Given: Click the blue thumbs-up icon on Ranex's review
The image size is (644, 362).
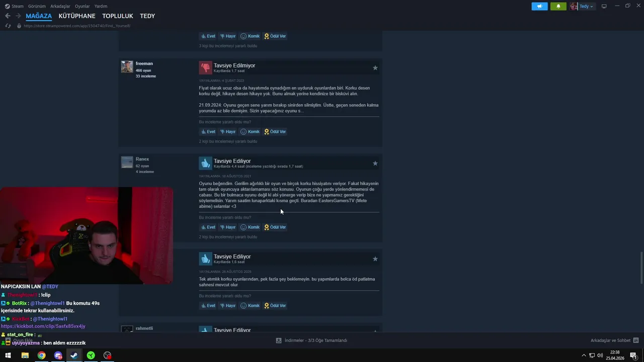Looking at the screenshot, I should (205, 163).
